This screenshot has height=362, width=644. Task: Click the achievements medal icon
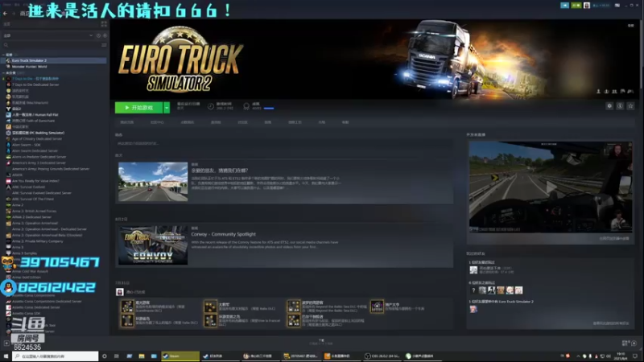tap(246, 106)
